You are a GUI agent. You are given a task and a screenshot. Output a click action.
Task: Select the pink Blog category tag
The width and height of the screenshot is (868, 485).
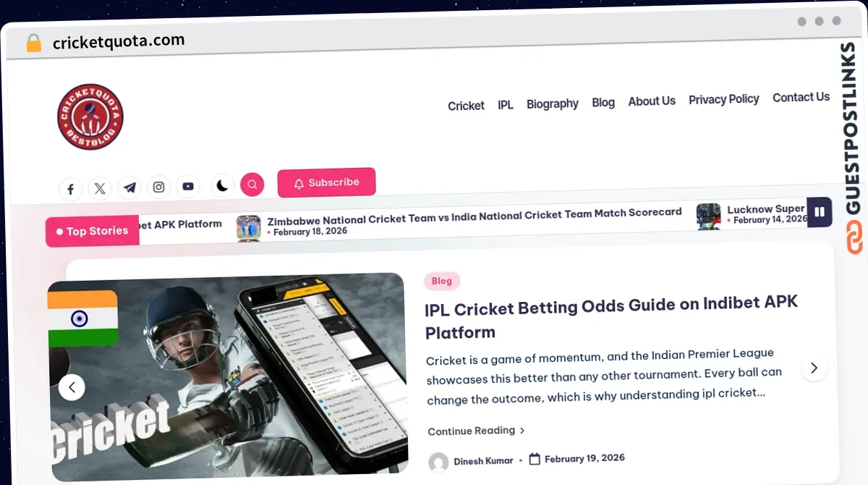tap(442, 281)
